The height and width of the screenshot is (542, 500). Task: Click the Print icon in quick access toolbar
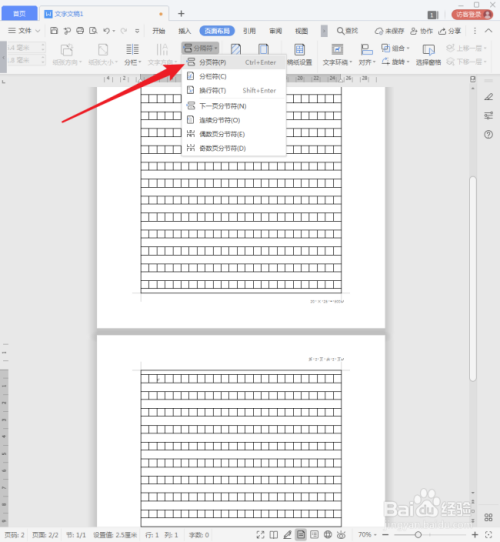(80, 31)
